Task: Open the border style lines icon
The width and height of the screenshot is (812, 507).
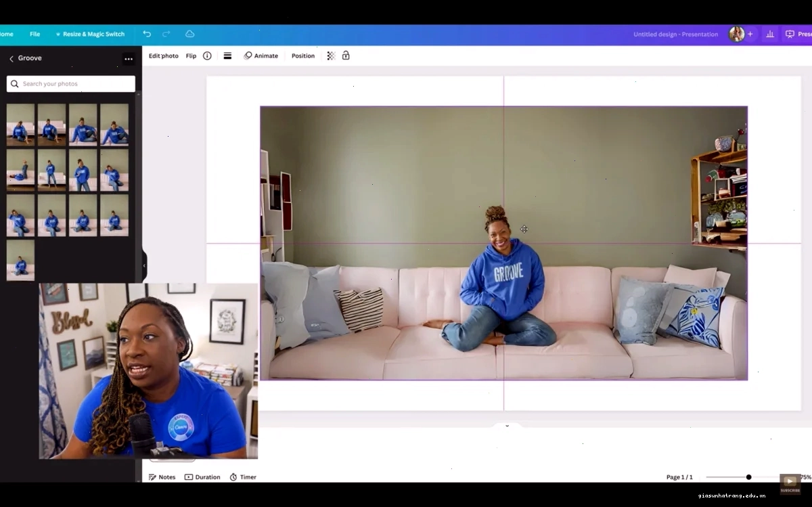Action: (227, 56)
